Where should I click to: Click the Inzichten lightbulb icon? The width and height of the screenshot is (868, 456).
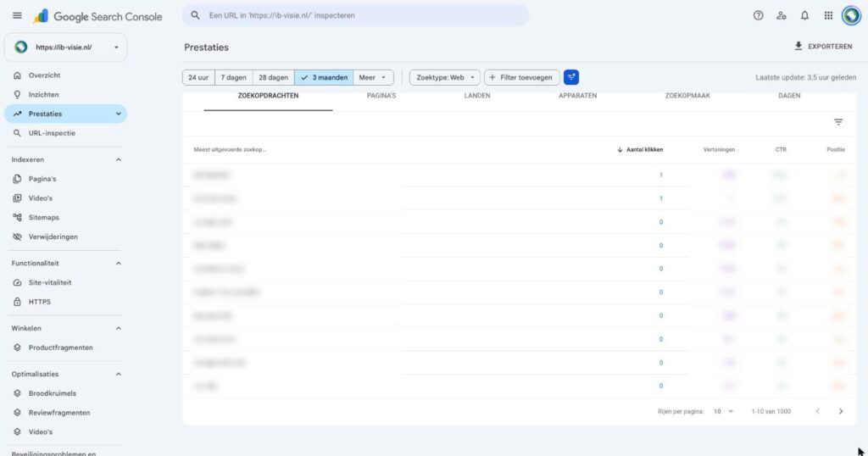(x=17, y=95)
